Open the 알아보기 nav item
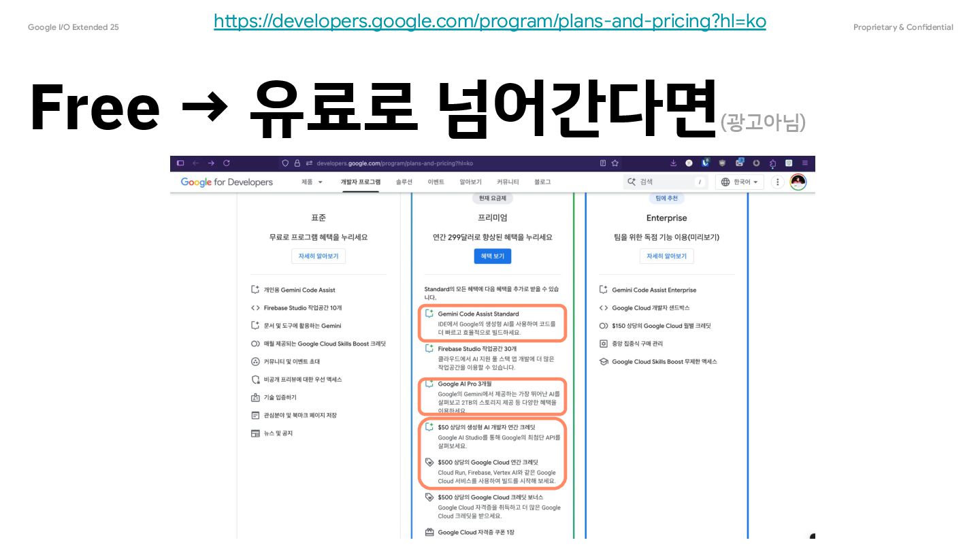This screenshot has width=980, height=551. point(470,182)
